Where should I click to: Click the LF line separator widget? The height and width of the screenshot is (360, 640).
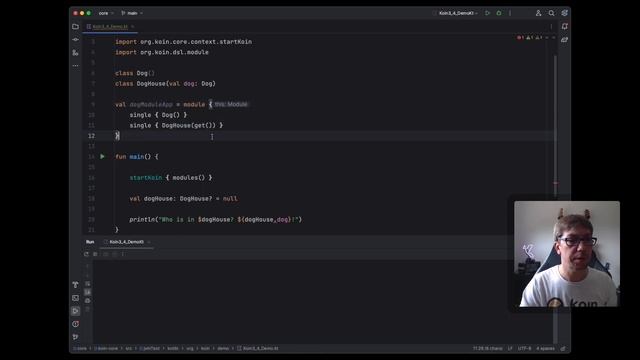(510, 349)
